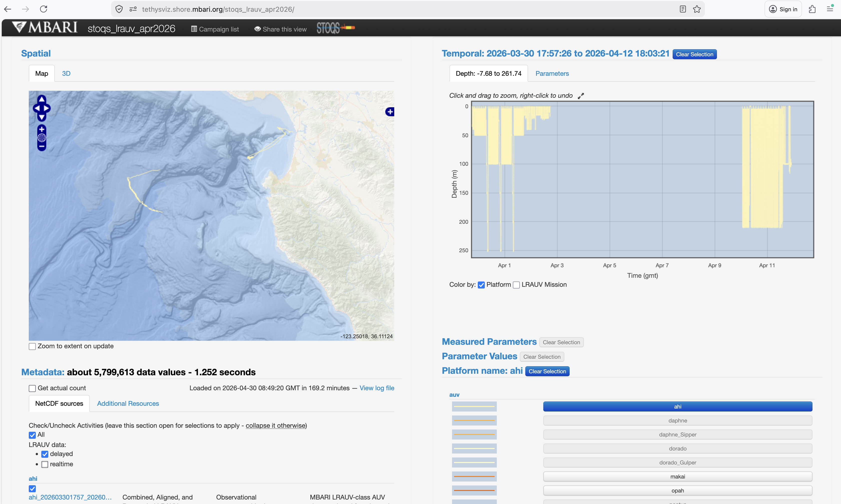Open the browser application menu
841x504 pixels.
point(830,9)
